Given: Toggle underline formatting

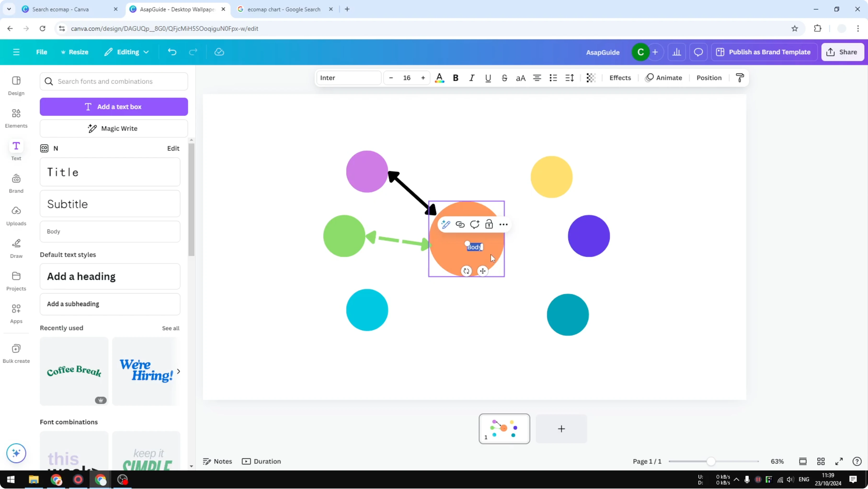Looking at the screenshot, I should click(488, 78).
